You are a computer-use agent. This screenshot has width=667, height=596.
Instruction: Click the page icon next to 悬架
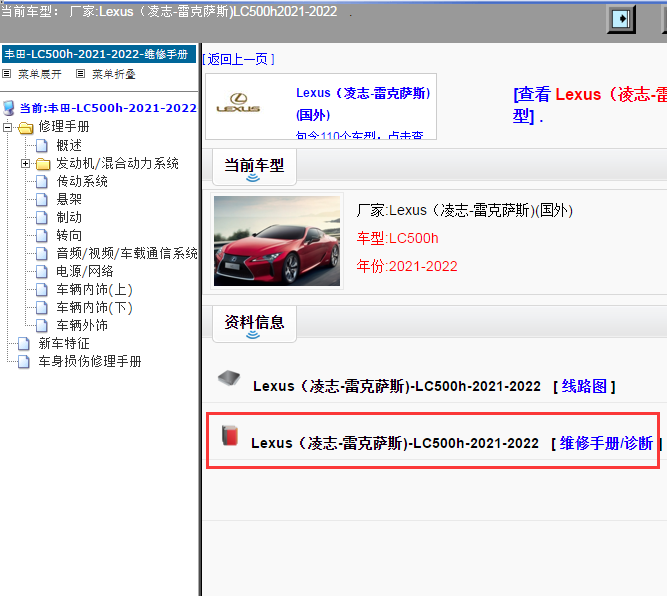click(x=42, y=200)
